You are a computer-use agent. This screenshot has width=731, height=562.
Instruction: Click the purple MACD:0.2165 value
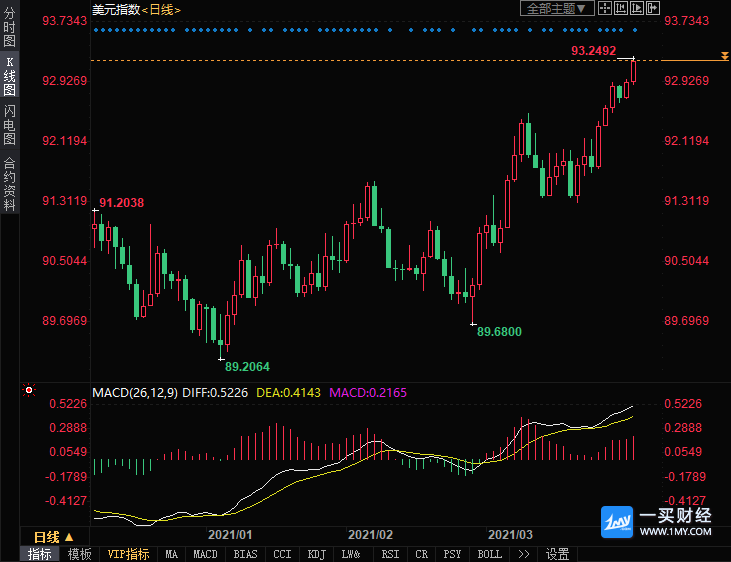pyautogui.click(x=368, y=393)
